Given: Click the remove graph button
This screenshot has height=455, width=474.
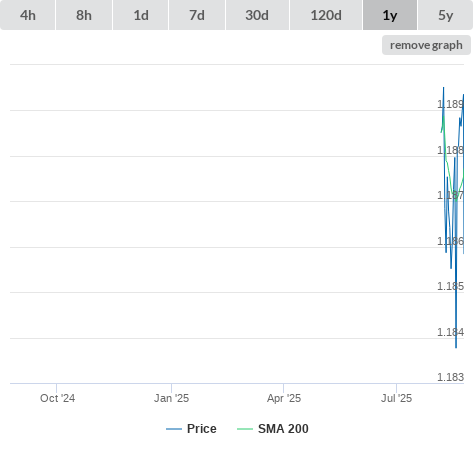Looking at the screenshot, I should 426,45.
